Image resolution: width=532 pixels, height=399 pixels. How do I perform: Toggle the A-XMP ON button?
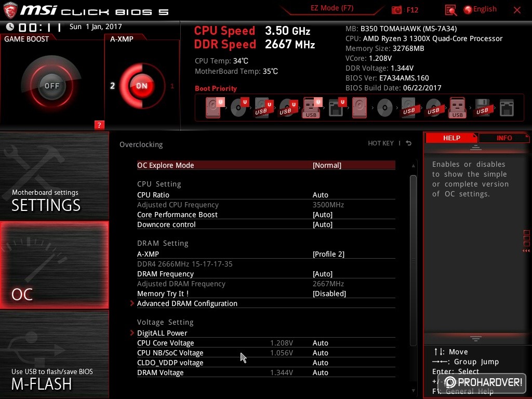[142, 86]
